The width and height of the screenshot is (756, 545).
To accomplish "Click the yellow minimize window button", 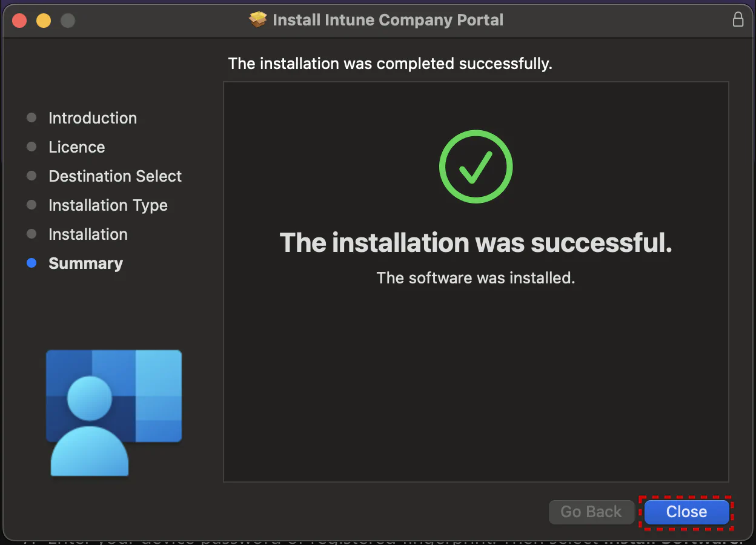I will 44,20.
